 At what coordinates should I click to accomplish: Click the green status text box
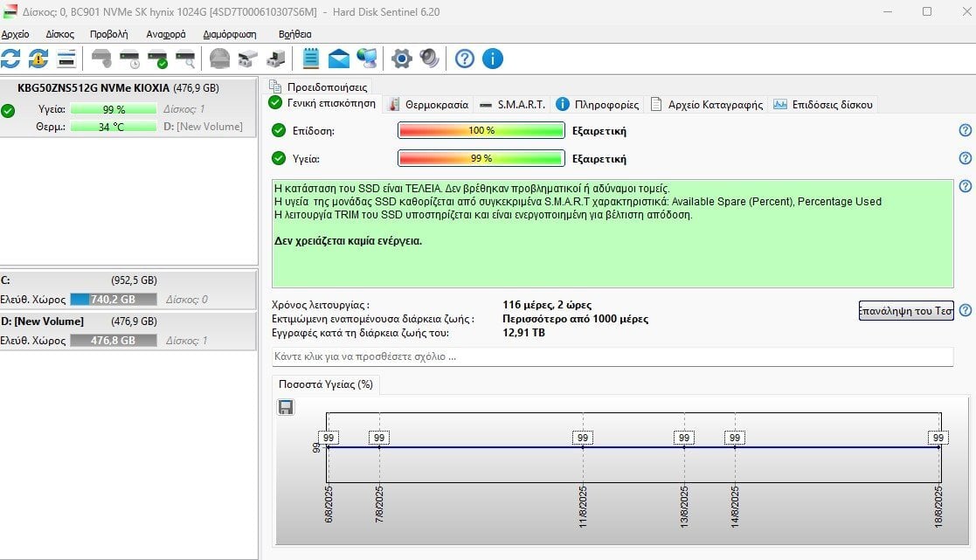tap(613, 233)
